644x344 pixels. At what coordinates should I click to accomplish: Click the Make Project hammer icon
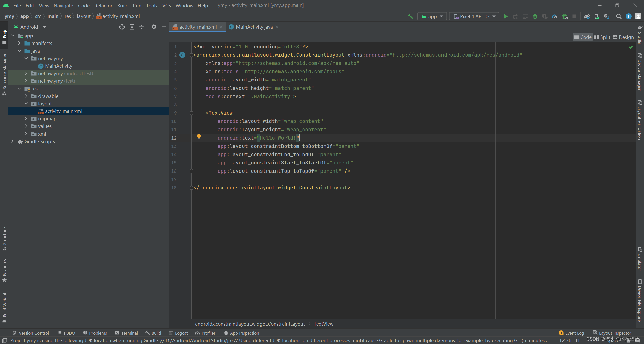(410, 17)
